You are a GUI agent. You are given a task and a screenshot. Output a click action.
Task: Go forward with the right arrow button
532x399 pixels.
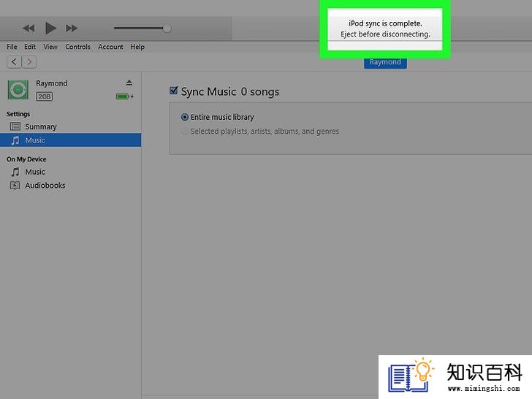click(29, 61)
